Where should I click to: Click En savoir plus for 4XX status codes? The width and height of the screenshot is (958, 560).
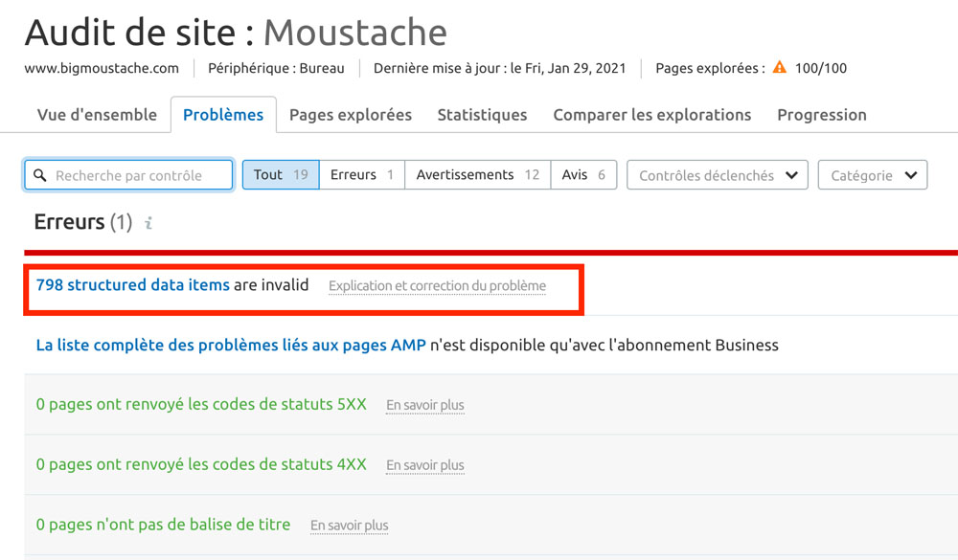tap(425, 465)
